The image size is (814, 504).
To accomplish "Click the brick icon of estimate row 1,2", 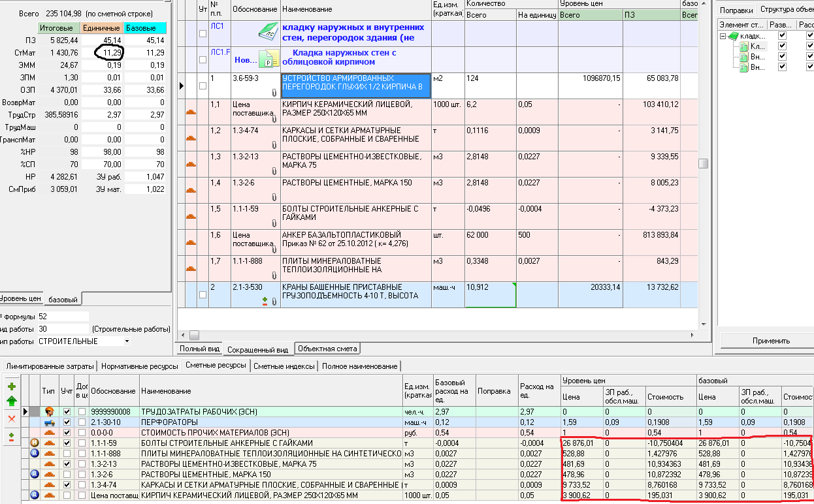I will click(192, 138).
